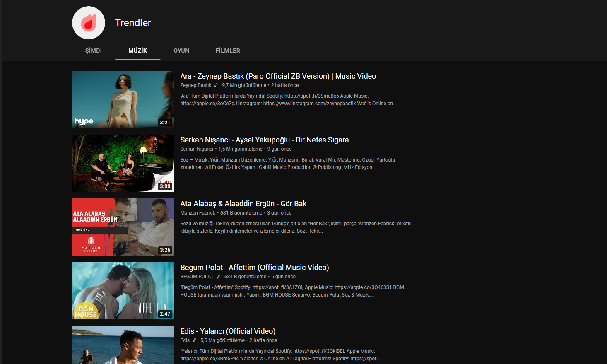Screen dimensions: 607x364
Task: Click the 3:00 duration badge
Action: [165, 186]
